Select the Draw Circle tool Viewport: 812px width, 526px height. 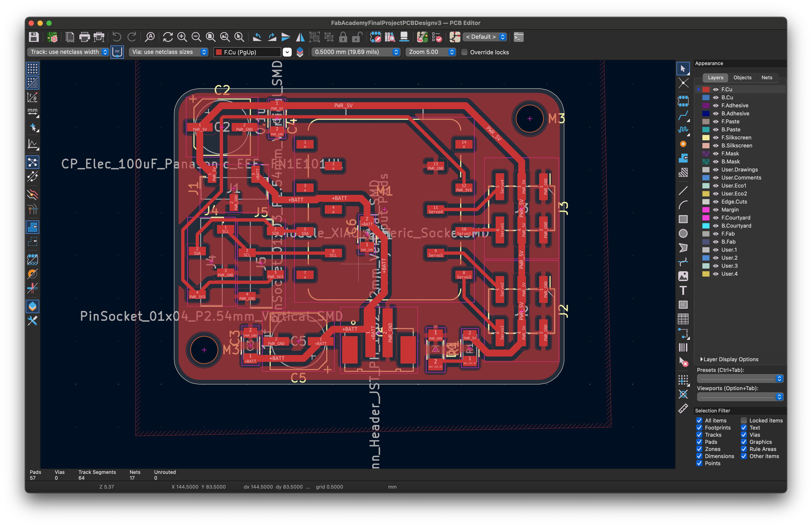click(x=683, y=234)
